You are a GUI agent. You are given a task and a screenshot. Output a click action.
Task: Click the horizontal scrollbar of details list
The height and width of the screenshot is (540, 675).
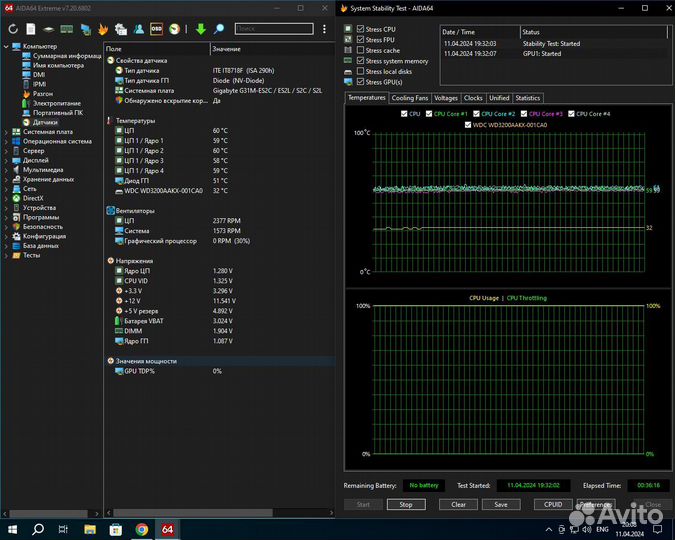click(x=193, y=512)
